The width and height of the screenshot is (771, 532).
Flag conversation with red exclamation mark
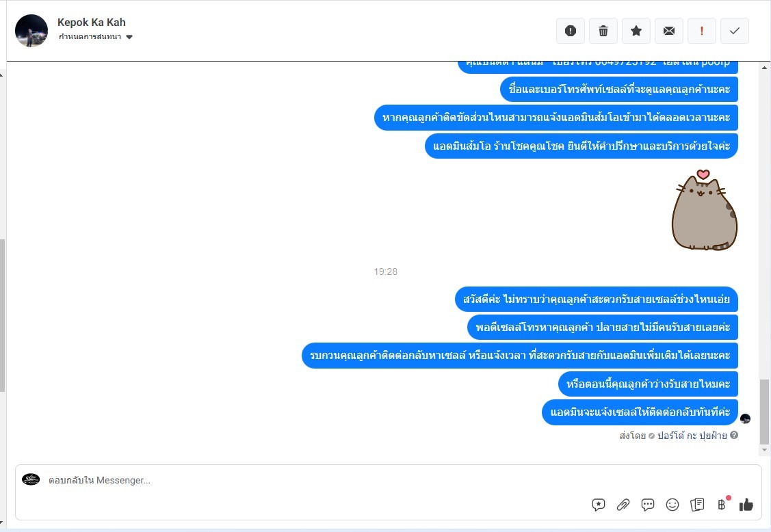coord(702,31)
